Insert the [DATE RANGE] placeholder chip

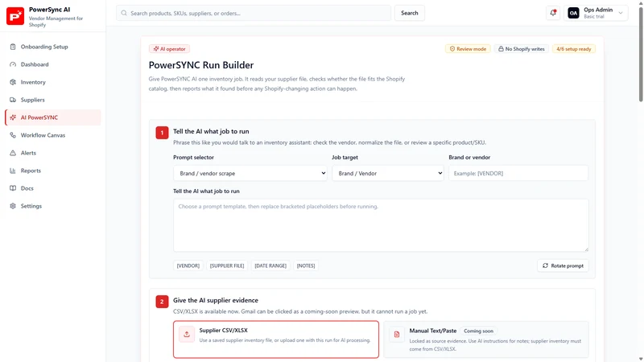(270, 265)
